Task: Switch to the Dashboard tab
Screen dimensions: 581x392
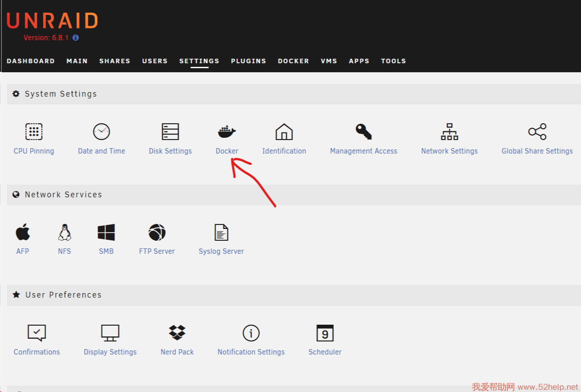Action: click(x=31, y=61)
